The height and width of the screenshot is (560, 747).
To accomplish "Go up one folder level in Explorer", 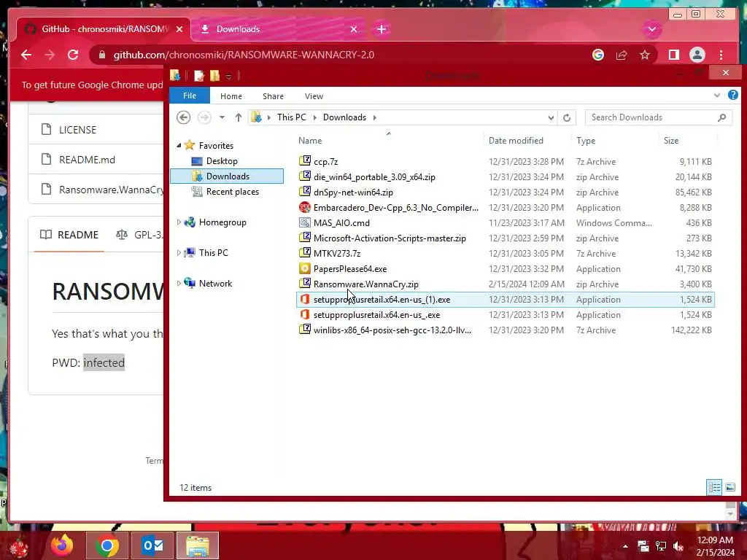I will (x=239, y=117).
